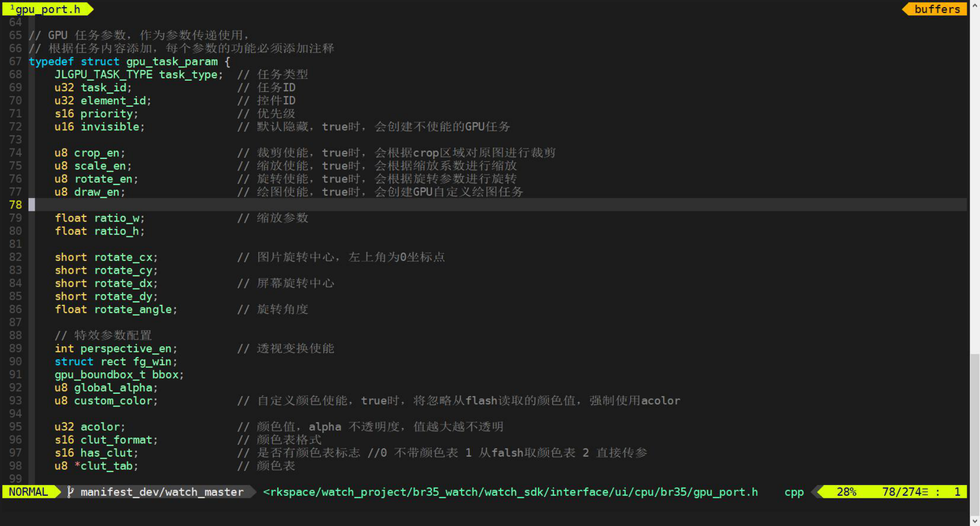Click the clut_format field

116,440
